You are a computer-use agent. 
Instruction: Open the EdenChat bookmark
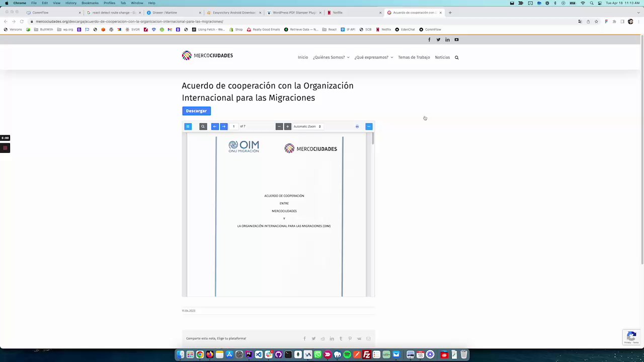(405, 30)
